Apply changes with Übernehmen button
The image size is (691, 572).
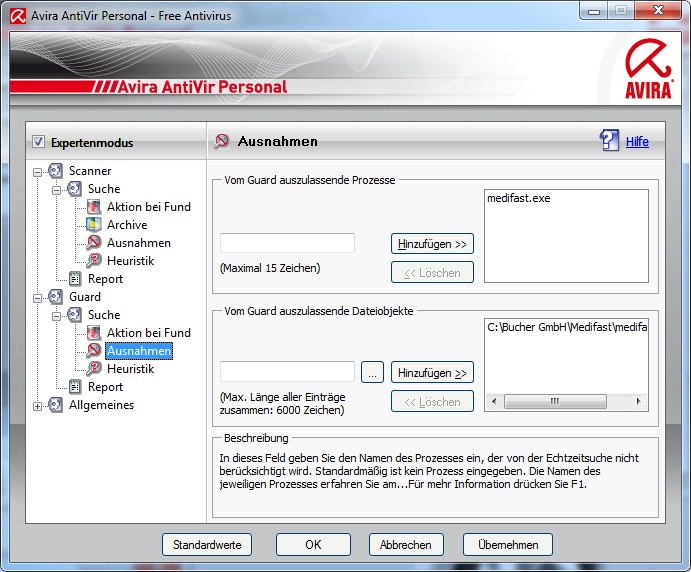point(508,545)
